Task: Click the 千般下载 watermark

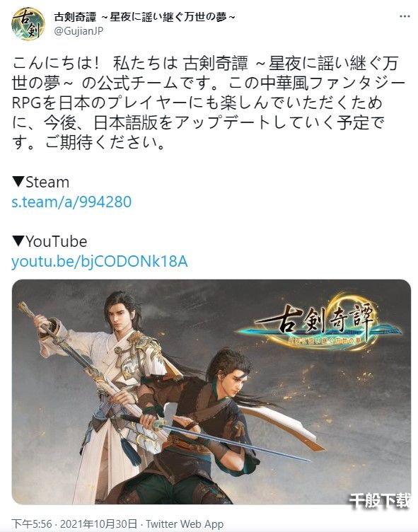Action: coord(380,501)
